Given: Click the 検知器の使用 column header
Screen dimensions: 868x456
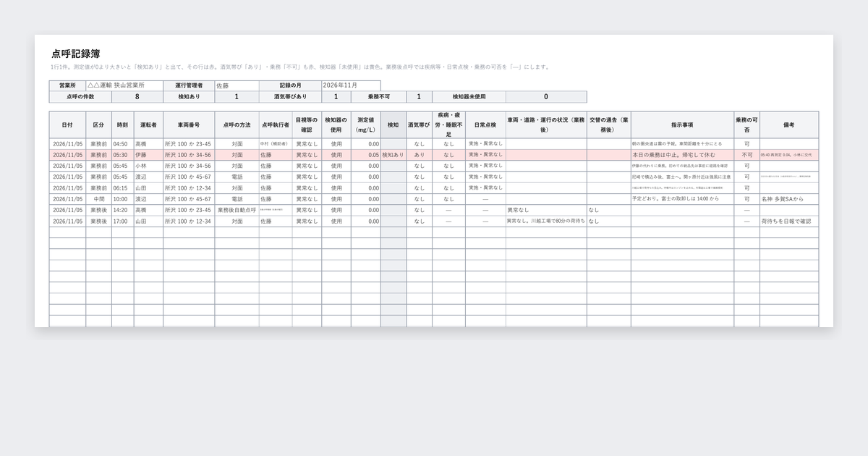Looking at the screenshot, I should [336, 124].
